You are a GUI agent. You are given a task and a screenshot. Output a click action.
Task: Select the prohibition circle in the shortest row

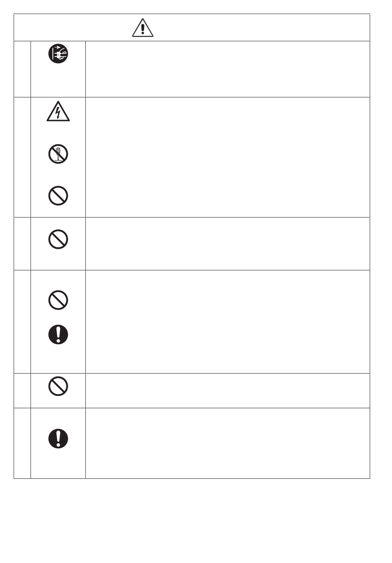pyautogui.click(x=58, y=386)
